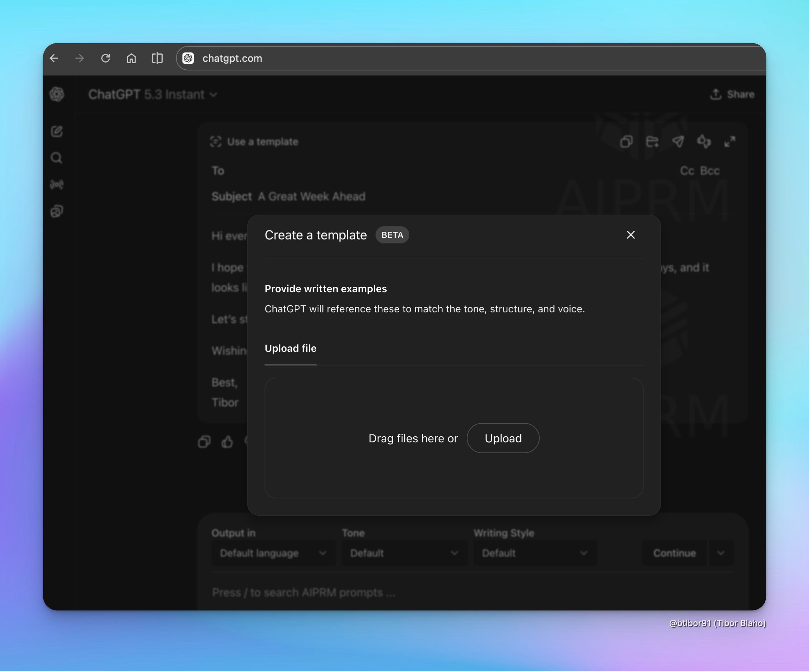This screenshot has width=810, height=672.
Task: Open the search chats icon in sidebar
Action: (x=57, y=158)
